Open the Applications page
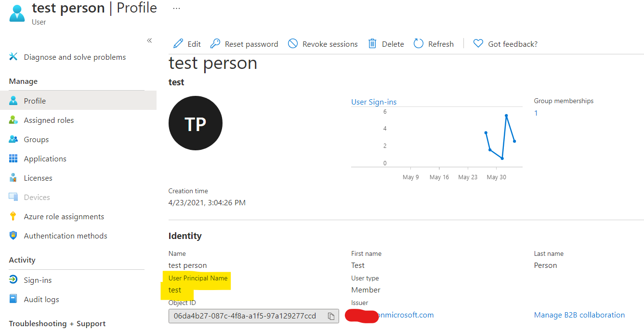Screen dimensions: 644x331 click(45, 159)
